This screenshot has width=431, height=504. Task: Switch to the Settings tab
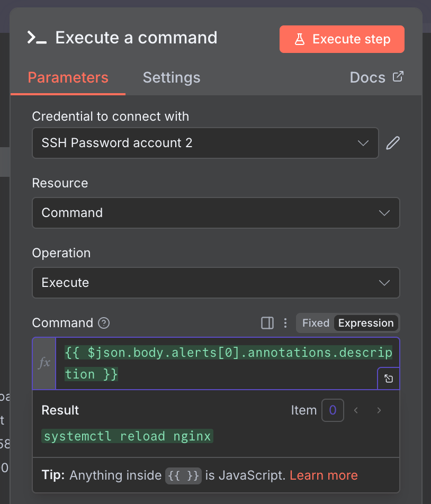[172, 78]
